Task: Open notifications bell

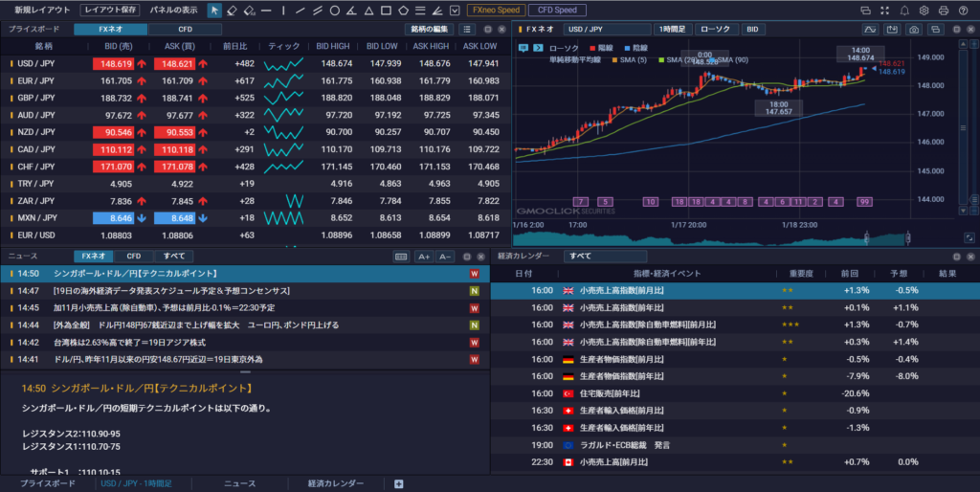Action: click(x=904, y=10)
